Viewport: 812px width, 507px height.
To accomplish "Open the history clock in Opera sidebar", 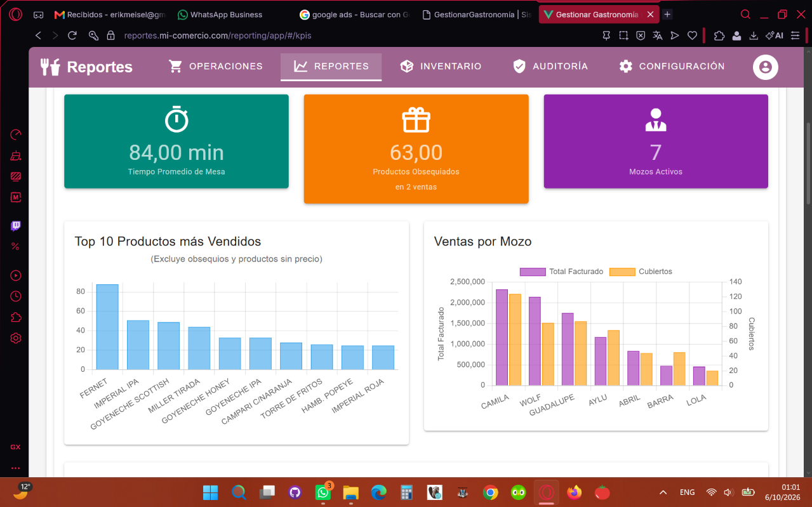I will (16, 296).
